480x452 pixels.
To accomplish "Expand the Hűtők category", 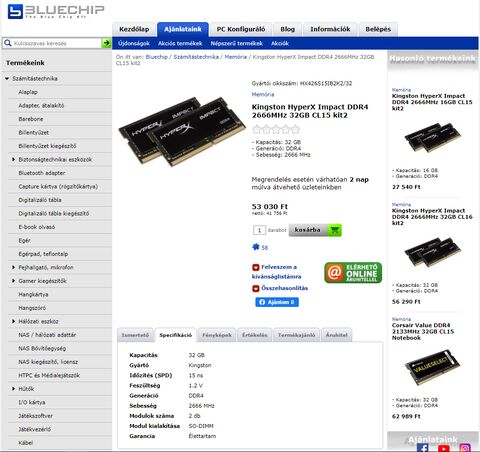I will [x=13, y=389].
